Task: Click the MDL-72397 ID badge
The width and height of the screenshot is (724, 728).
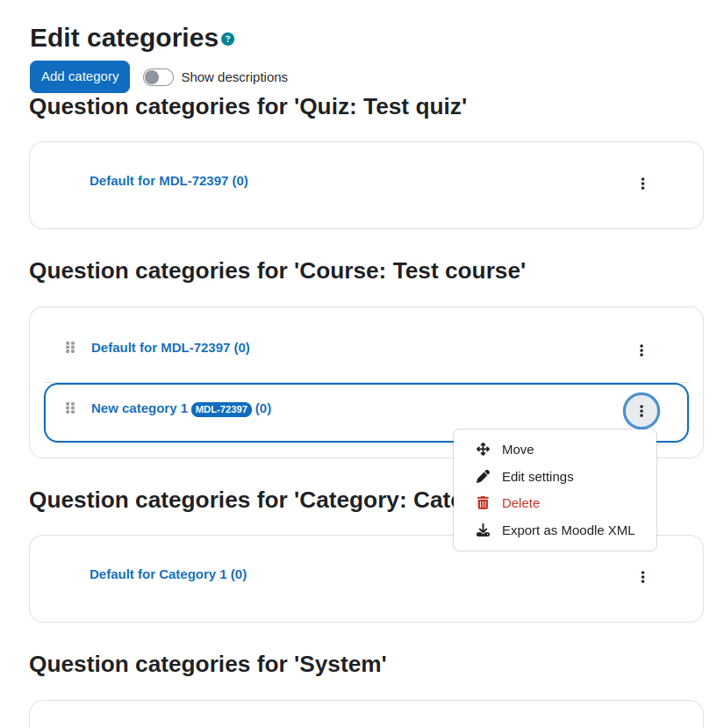Action: 221,409
